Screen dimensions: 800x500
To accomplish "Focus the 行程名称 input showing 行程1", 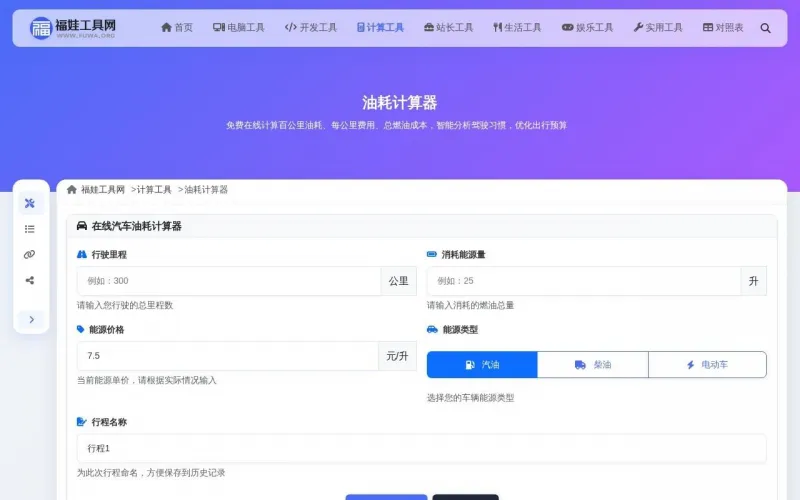I will click(421, 448).
